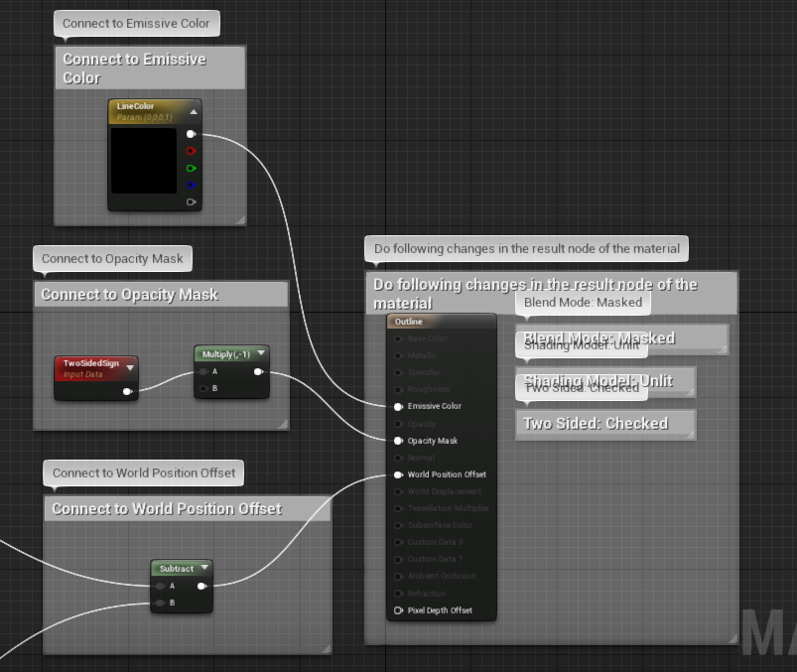Viewport: 797px width, 672px height.
Task: Click the greyed-out Roughness pin
Action: (x=399, y=389)
